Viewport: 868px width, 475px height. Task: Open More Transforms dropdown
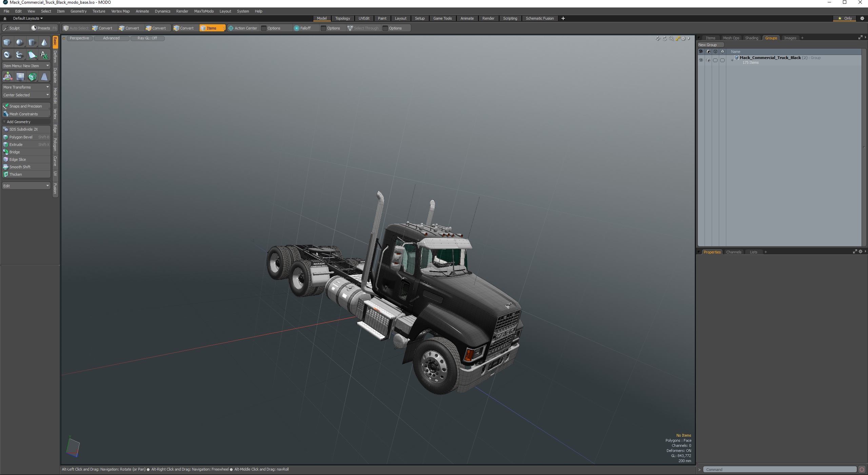26,87
